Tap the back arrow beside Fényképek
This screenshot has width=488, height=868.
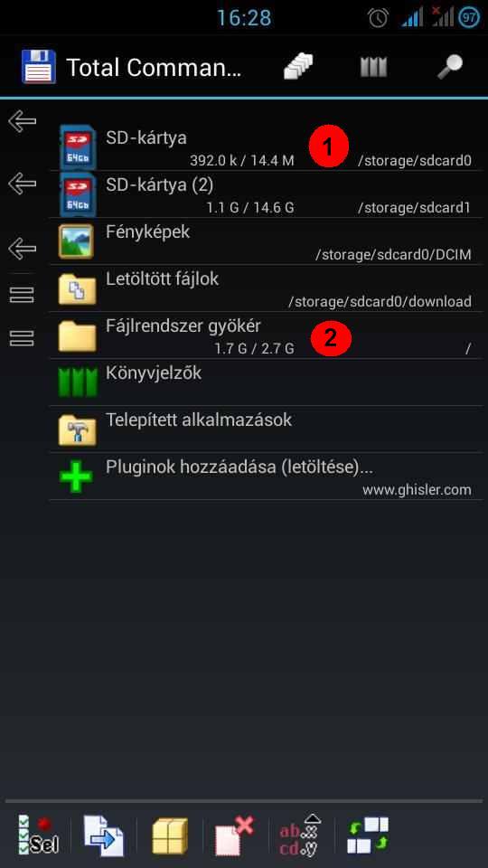(x=22, y=248)
